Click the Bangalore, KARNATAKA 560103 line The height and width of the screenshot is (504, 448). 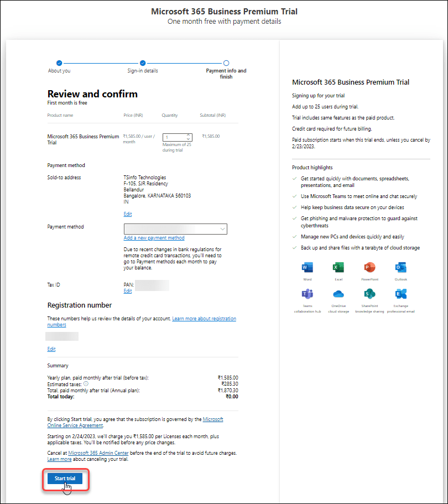[157, 196]
